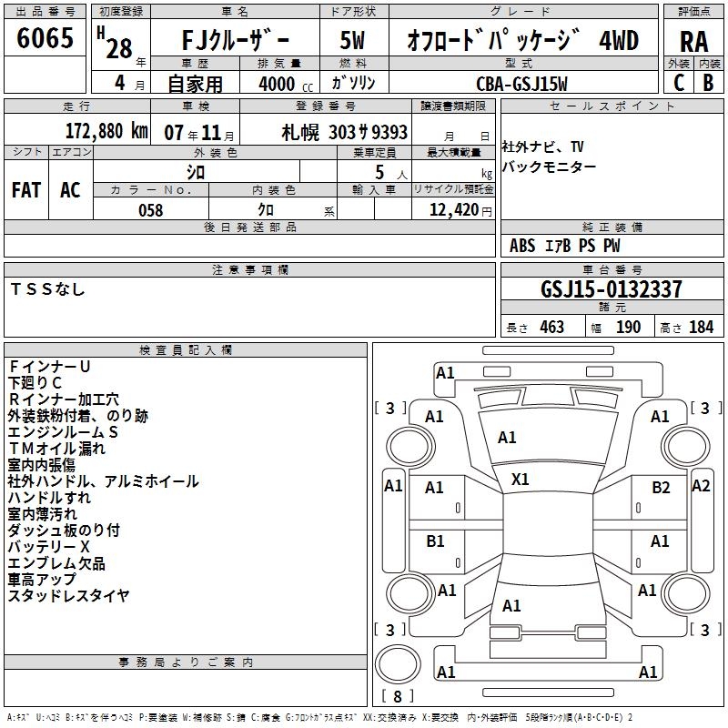This screenshot has height=728, width=728.
Task: Select inspector note TMオイル漏れ
Action: click(56, 448)
